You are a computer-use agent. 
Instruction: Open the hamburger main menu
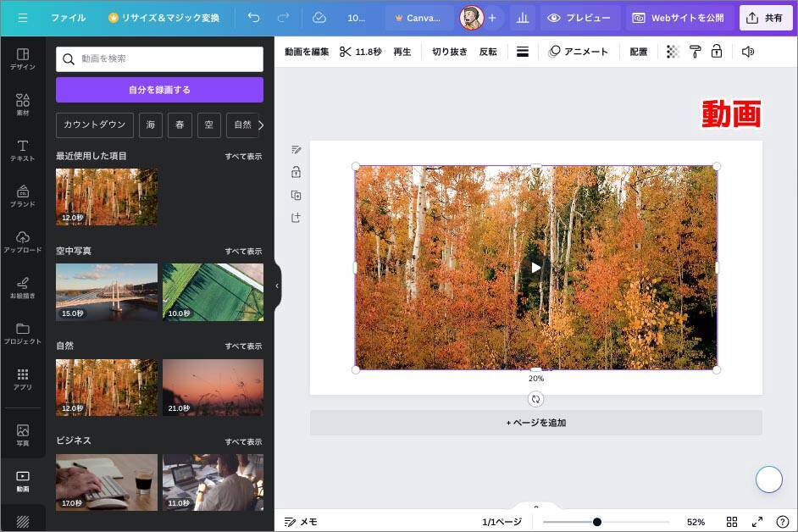tap(23, 18)
